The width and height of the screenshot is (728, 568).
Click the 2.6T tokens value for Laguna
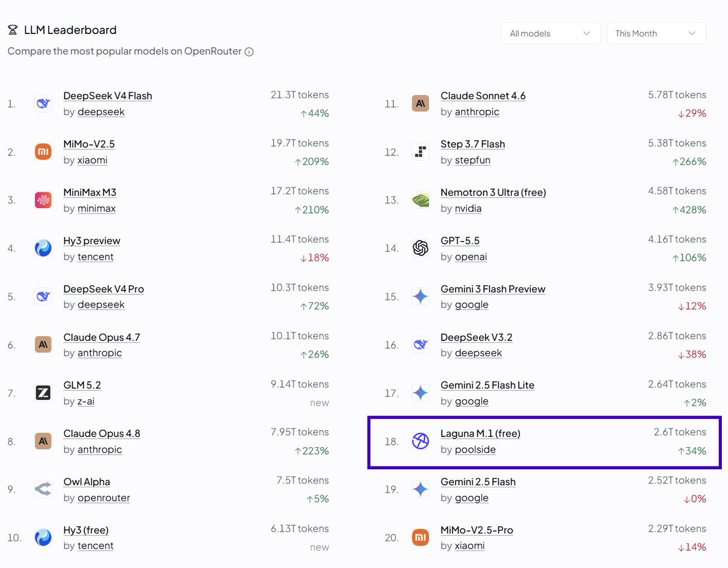(680, 432)
